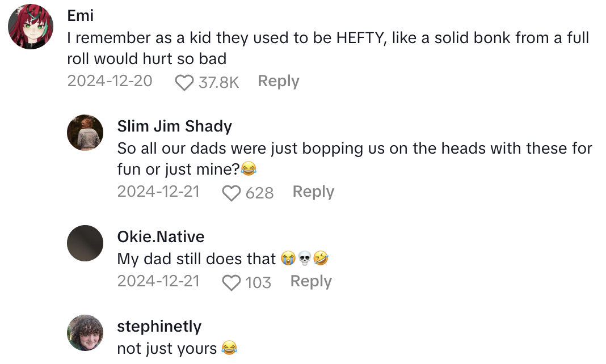Click the 103 like count
Screen dimensions: 606x364
pyautogui.click(x=258, y=283)
